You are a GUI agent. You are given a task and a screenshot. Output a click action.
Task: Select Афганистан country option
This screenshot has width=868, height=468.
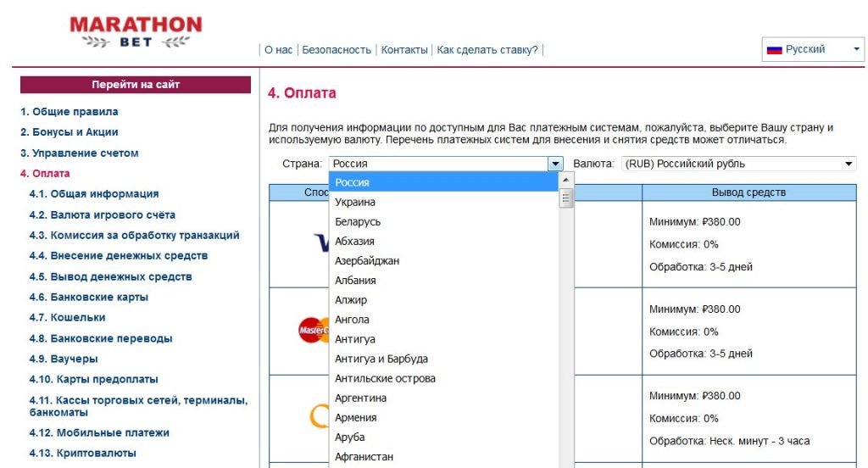coord(443,457)
